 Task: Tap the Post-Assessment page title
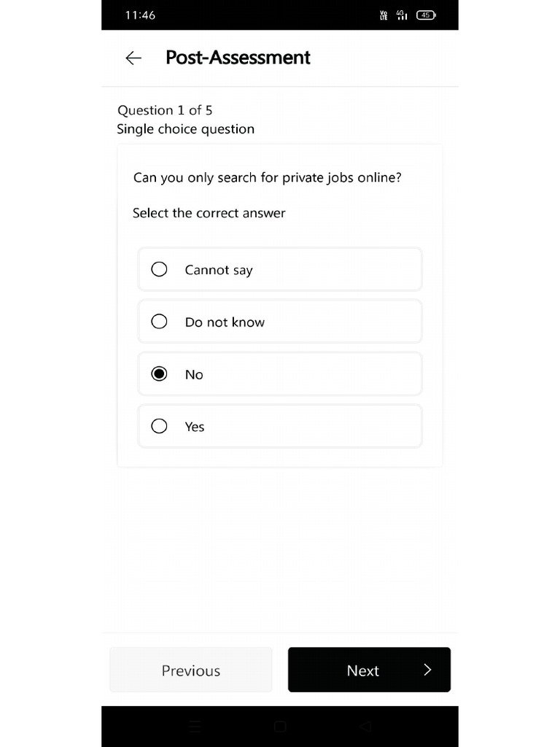pos(238,58)
